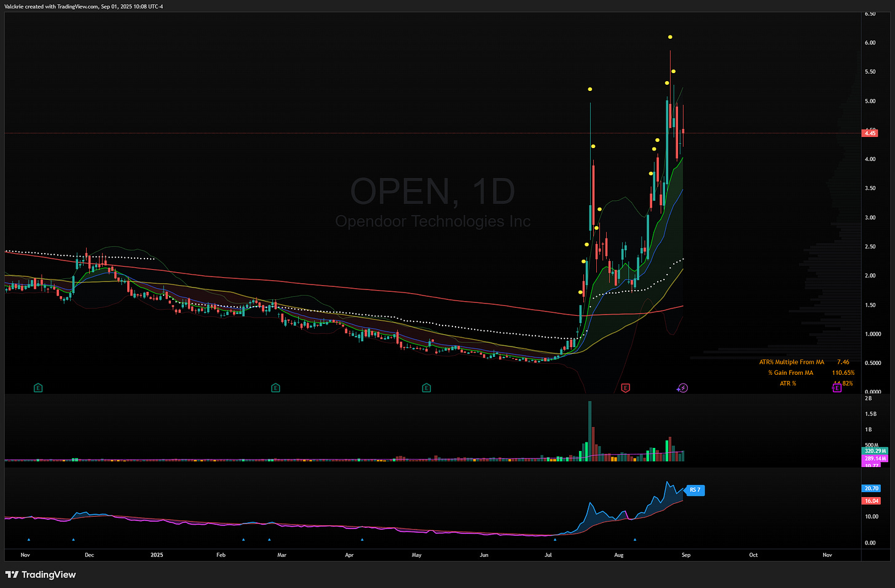Click the 1.0000 price axis label
895x588 pixels.
coord(873,334)
